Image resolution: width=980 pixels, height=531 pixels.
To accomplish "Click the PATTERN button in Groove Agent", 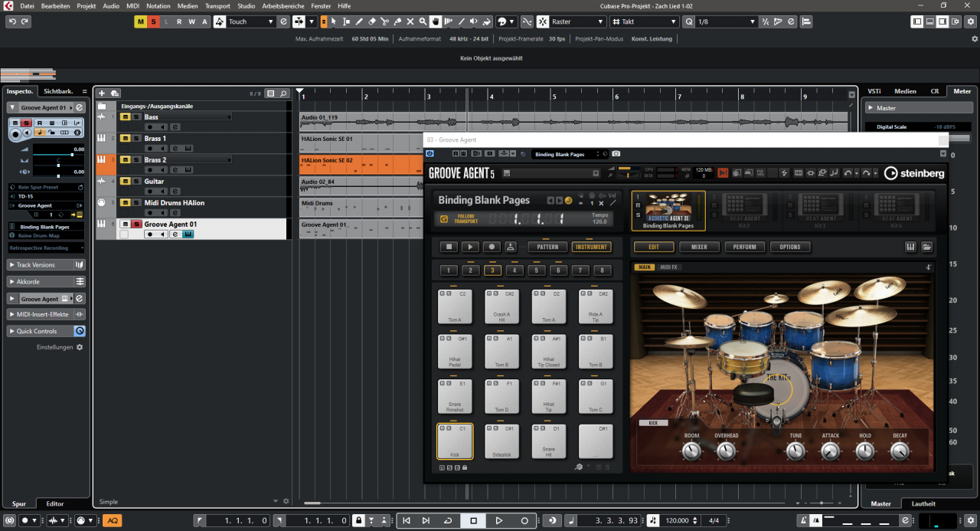I will coord(547,247).
